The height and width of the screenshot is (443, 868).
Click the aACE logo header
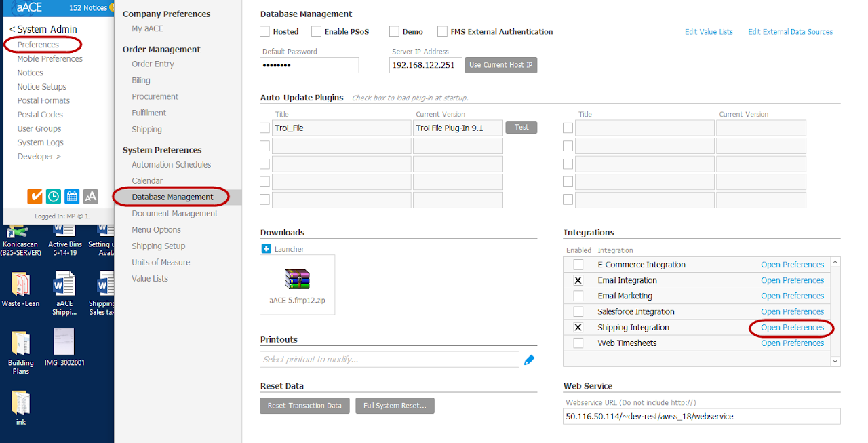[31, 7]
